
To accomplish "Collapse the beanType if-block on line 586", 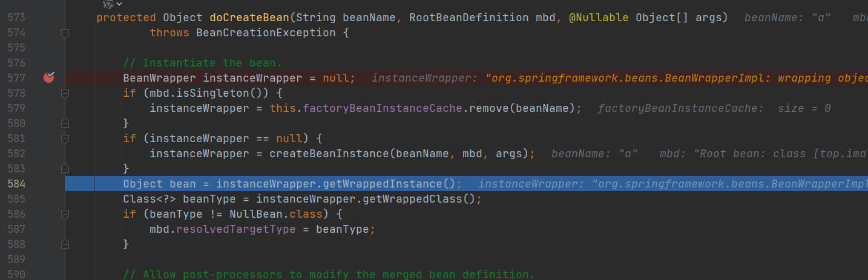I will pos(65,214).
